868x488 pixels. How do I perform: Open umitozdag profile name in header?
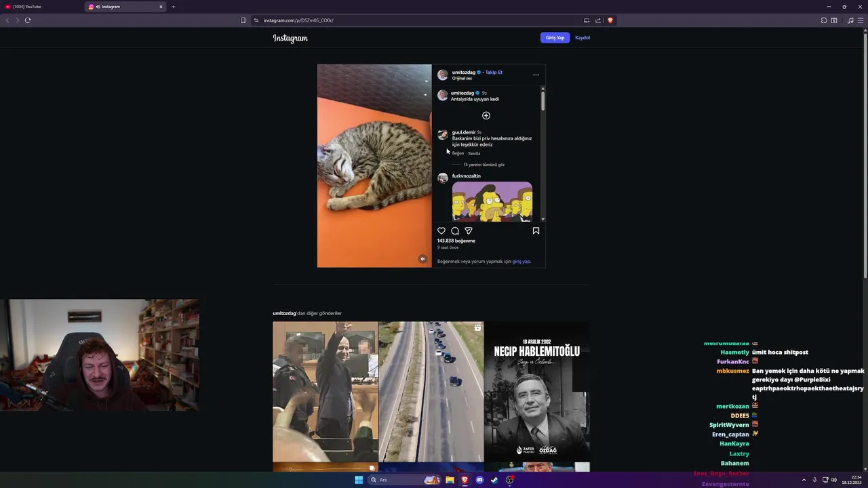[x=464, y=73]
